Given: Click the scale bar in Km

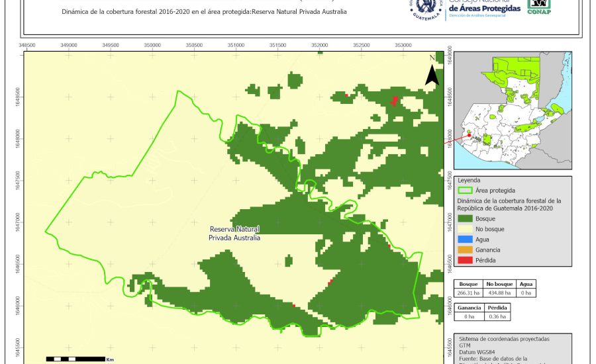Looking at the screenshot, I should 76,359.
